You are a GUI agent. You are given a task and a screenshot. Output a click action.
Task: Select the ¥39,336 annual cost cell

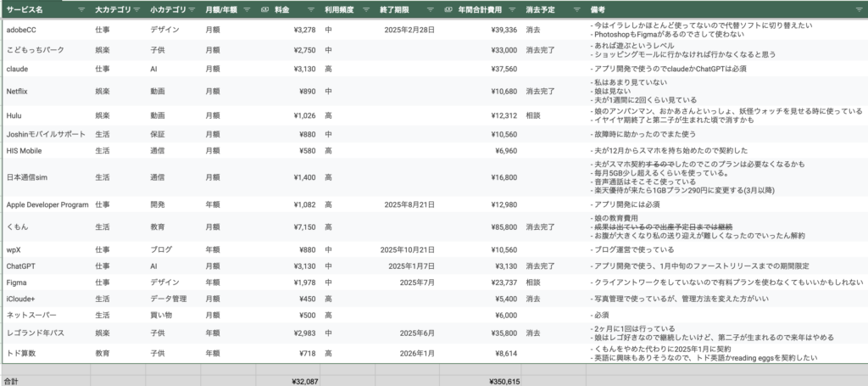point(481,30)
